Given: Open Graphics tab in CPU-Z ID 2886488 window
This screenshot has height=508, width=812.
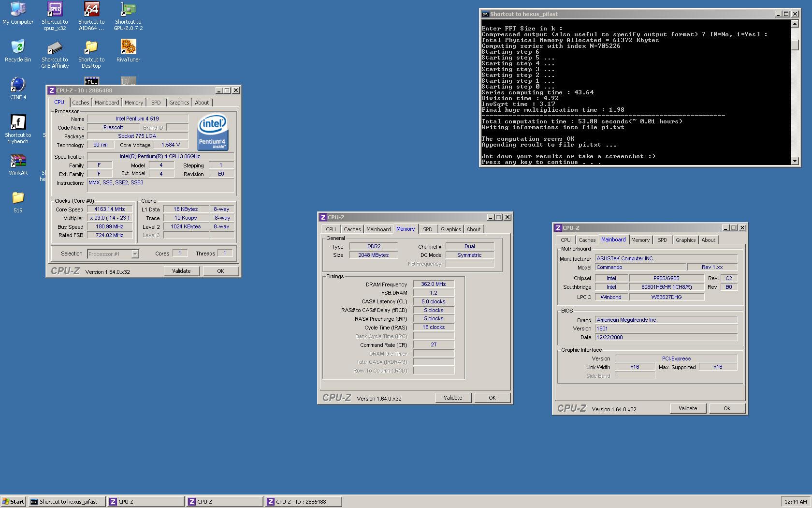Looking at the screenshot, I should pyautogui.click(x=179, y=103).
